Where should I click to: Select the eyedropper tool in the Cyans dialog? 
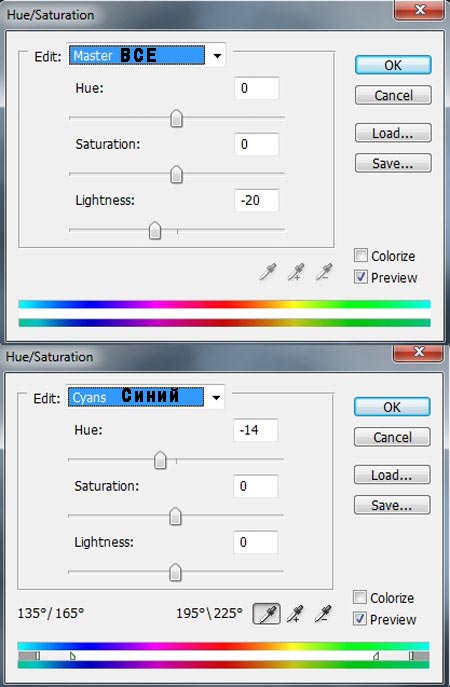[x=266, y=613]
